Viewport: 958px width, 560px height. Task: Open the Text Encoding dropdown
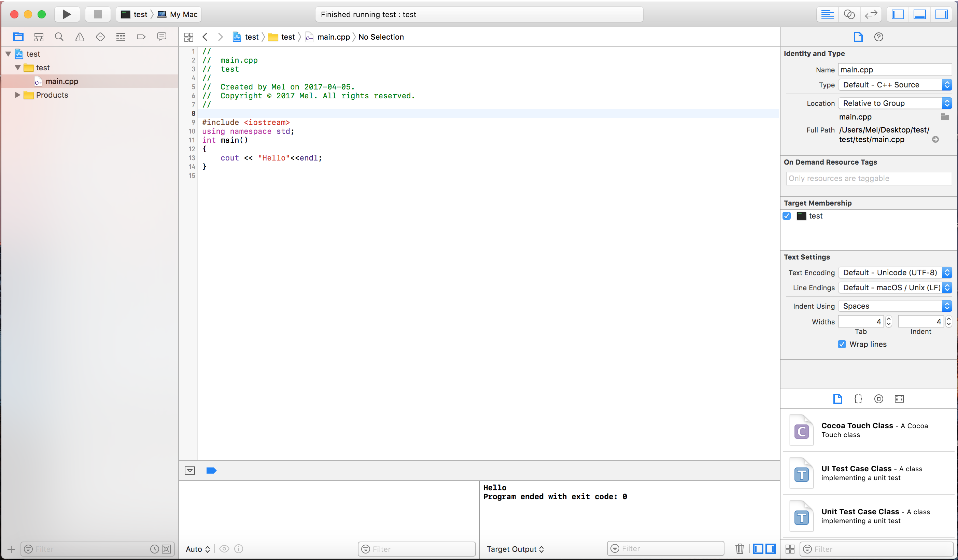895,272
